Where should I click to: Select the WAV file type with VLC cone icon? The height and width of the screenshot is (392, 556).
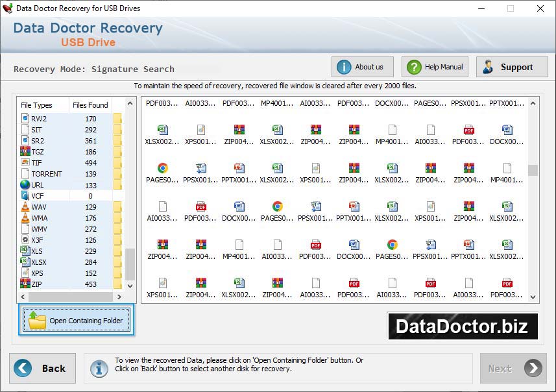point(25,206)
